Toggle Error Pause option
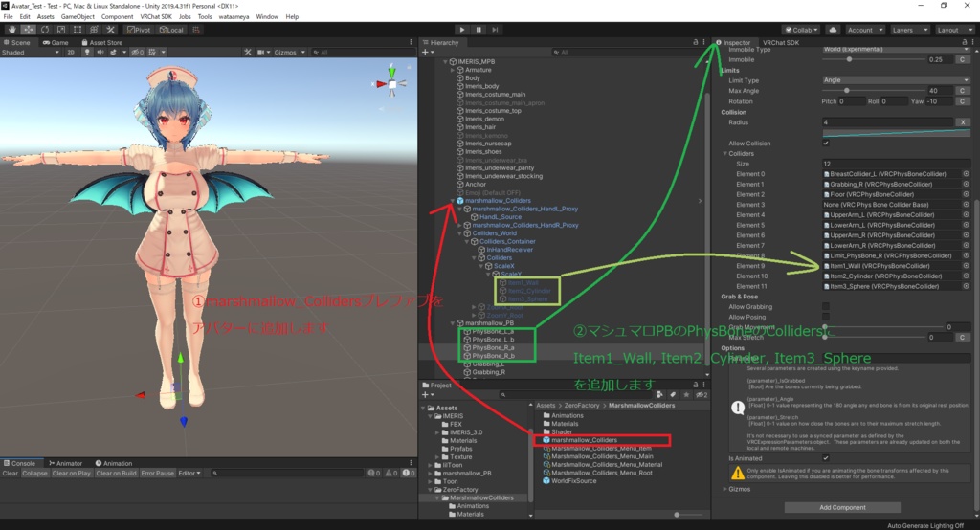Screen dimensions: 980x530 [x=158, y=474]
